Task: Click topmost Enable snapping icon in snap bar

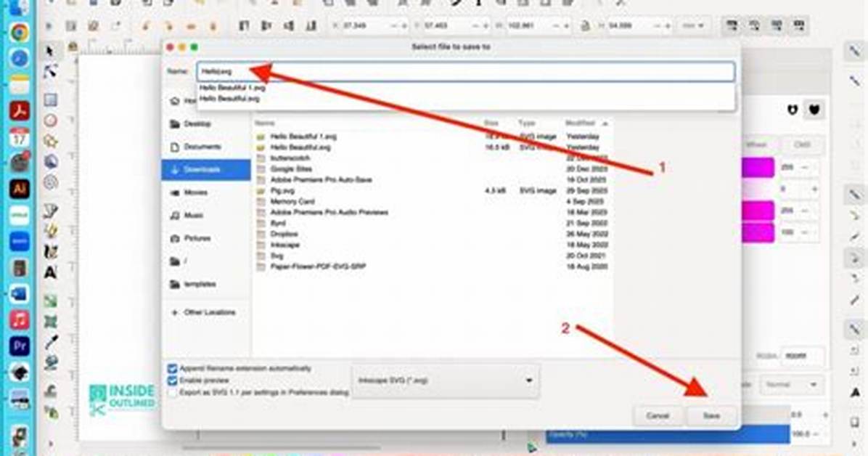Action: (x=855, y=52)
